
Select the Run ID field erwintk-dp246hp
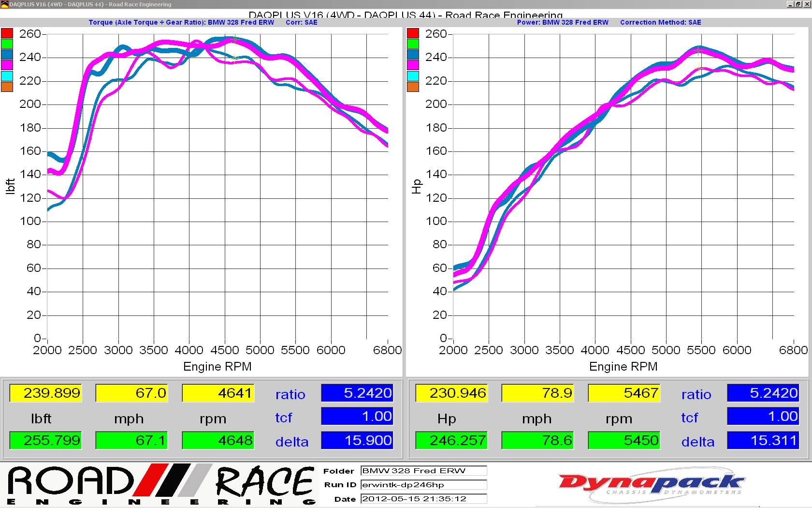pos(423,485)
